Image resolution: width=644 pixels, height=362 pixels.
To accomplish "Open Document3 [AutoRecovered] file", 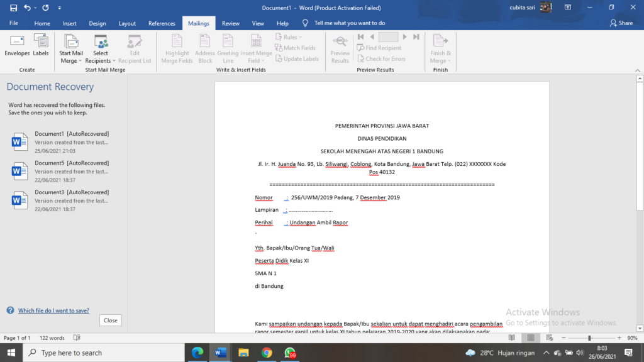I will pyautogui.click(x=64, y=200).
